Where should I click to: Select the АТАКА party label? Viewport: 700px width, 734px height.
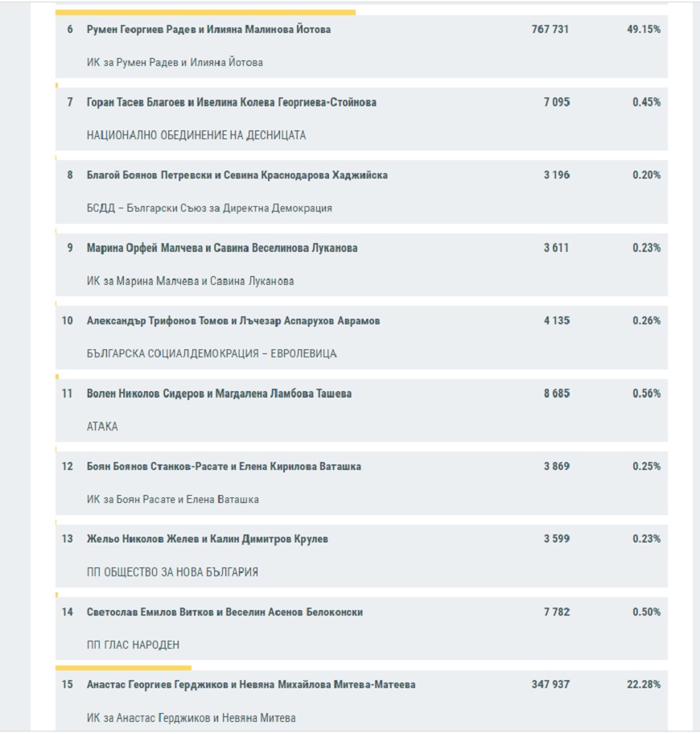(102, 427)
